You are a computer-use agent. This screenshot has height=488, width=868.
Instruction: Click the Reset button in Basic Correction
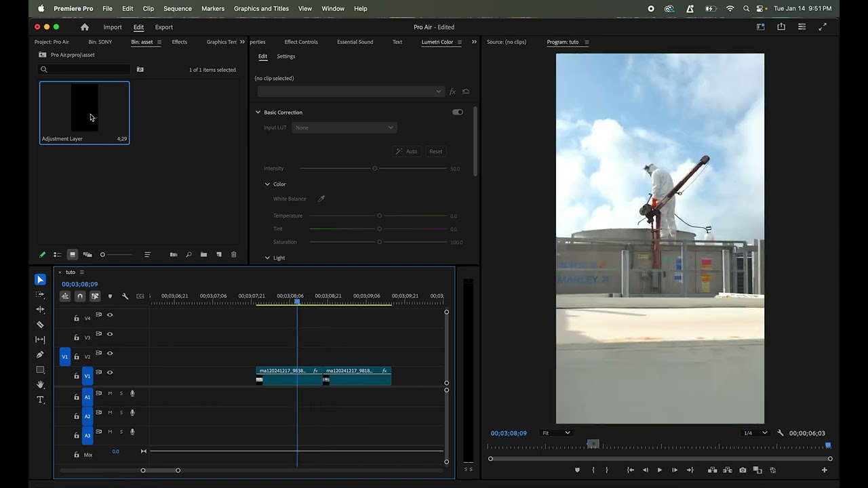click(435, 151)
